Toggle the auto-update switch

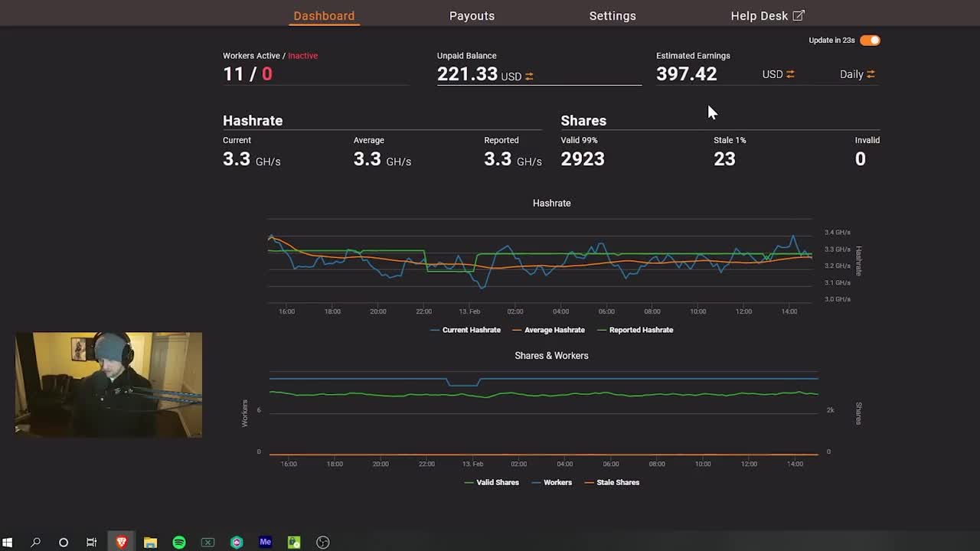(x=870, y=40)
